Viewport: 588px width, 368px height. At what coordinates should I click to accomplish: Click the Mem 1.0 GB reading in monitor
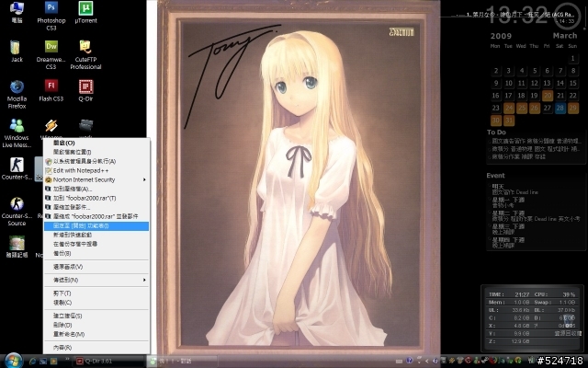point(509,303)
